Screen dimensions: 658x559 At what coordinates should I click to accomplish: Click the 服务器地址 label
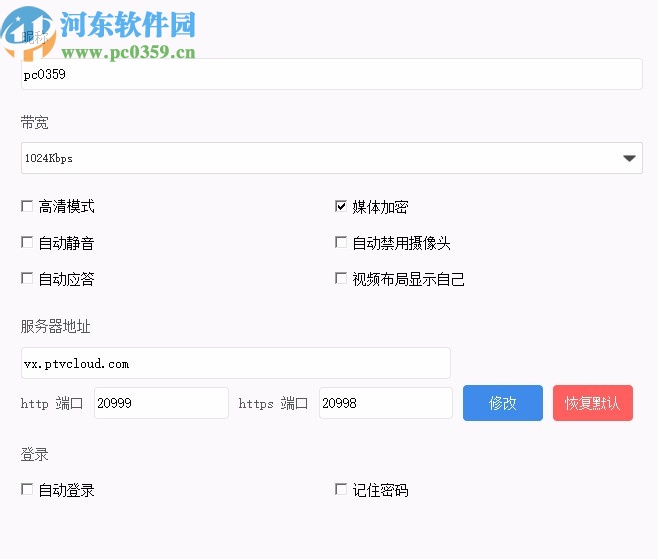pos(55,326)
